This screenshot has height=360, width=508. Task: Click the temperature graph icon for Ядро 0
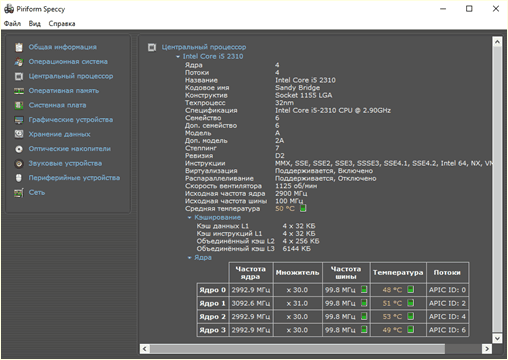(411, 290)
